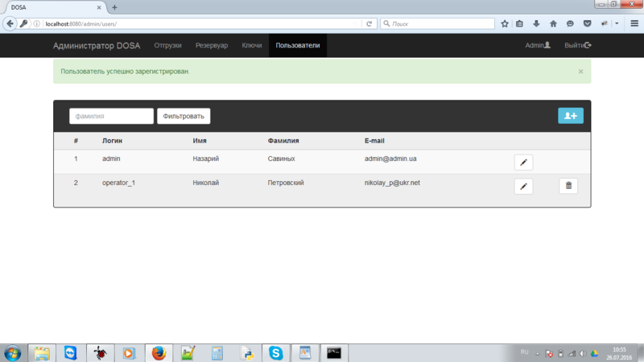Screen dimensions: 644x362
Task: Click the add new user button
Action: click(571, 116)
